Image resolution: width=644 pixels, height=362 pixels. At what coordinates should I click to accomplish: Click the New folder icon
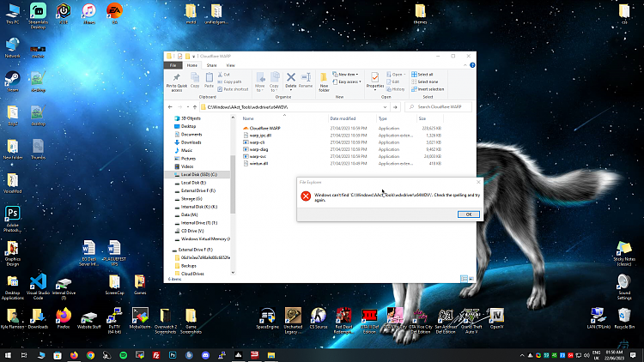[324, 80]
